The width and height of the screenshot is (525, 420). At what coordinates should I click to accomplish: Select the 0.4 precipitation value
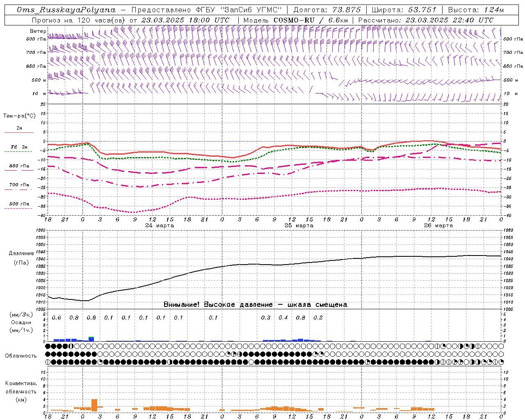pos(283,318)
